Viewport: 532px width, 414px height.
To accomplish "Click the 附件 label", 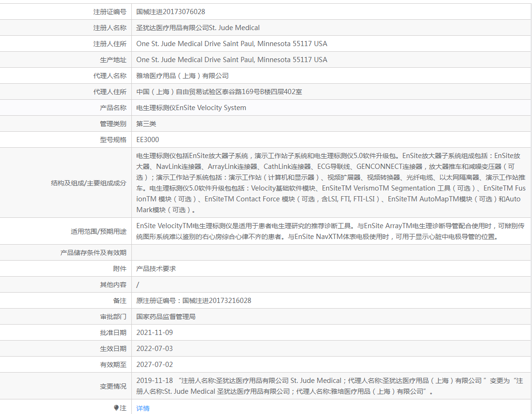I will point(120,269).
